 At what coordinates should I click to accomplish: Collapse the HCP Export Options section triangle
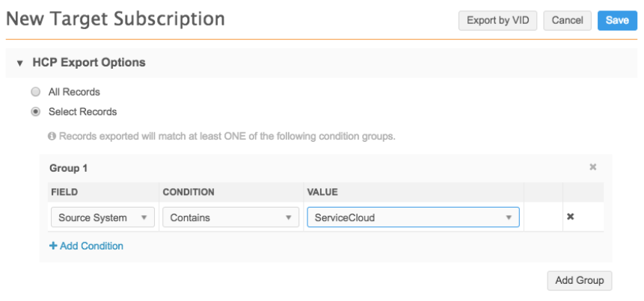pyautogui.click(x=19, y=63)
